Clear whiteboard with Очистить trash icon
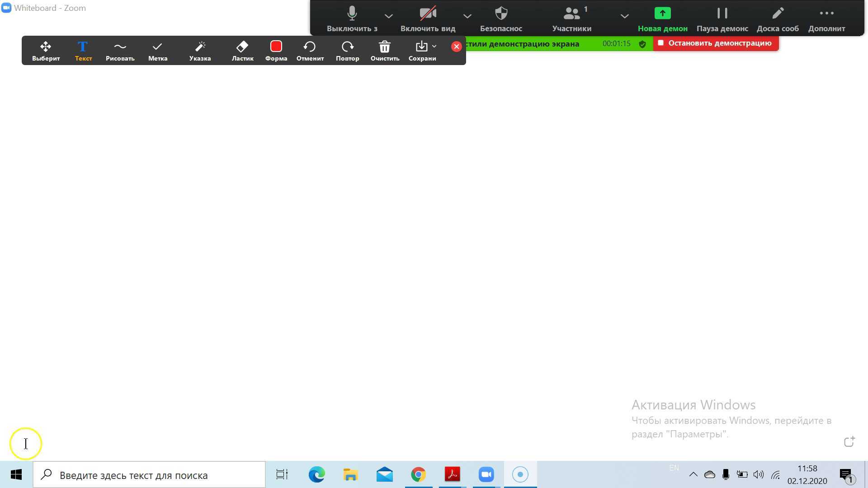 tap(385, 51)
